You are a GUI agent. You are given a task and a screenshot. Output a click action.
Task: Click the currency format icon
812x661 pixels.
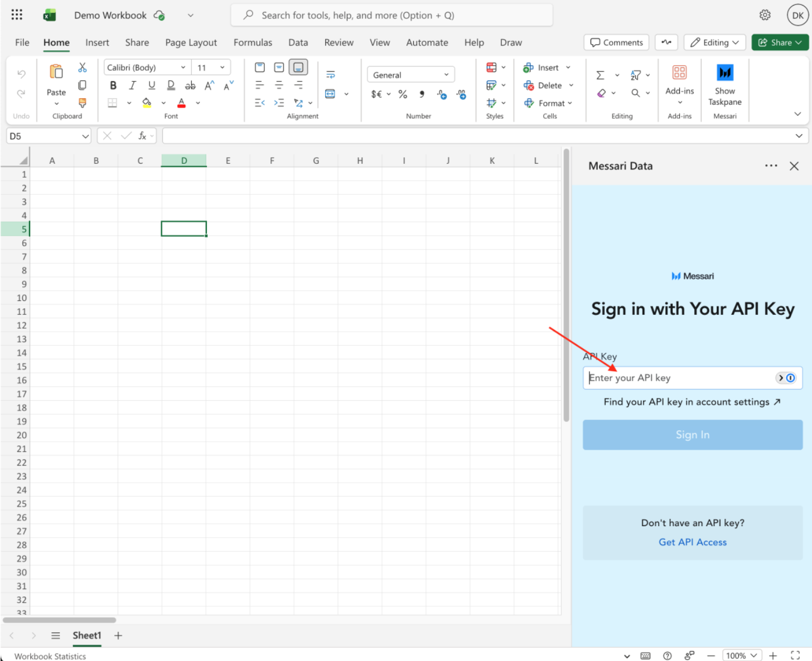tap(377, 94)
